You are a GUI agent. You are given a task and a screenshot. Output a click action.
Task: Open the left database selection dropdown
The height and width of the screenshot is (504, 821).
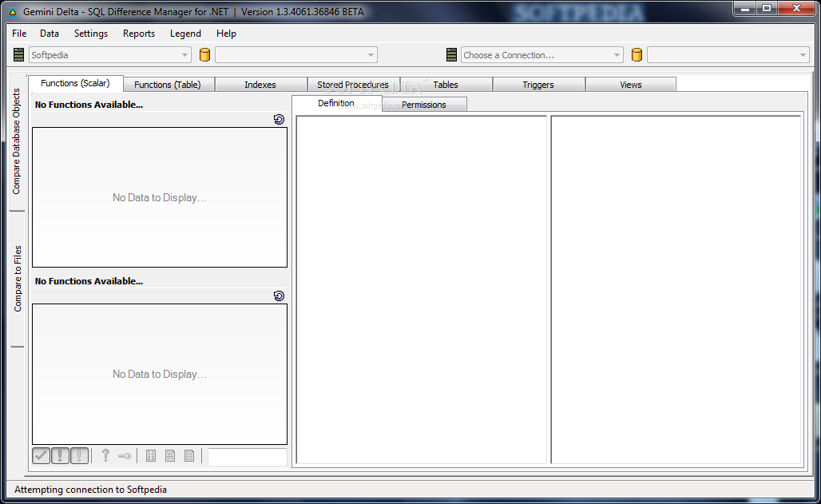pos(295,55)
